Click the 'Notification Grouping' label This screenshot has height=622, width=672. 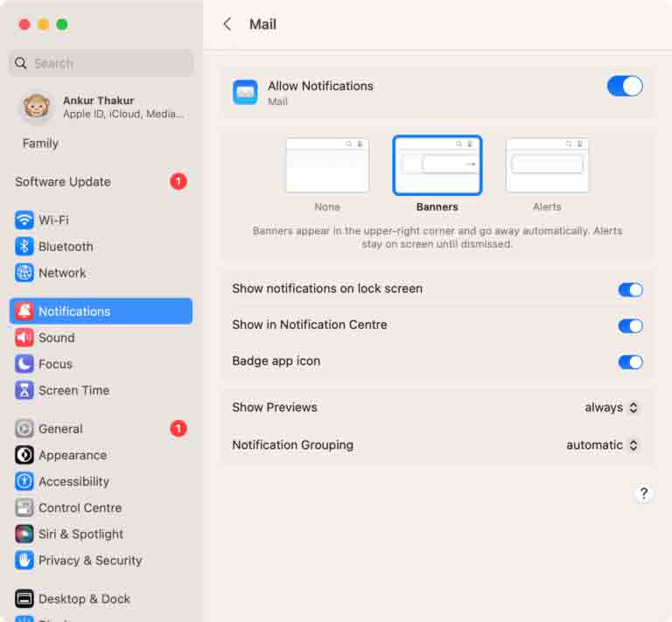pos(293,445)
